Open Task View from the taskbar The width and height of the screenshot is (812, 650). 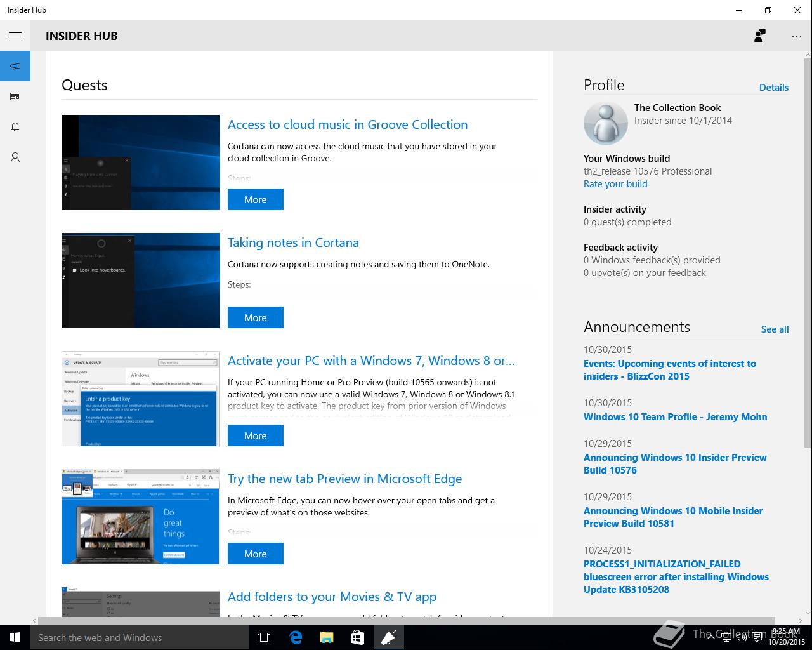[x=264, y=637]
